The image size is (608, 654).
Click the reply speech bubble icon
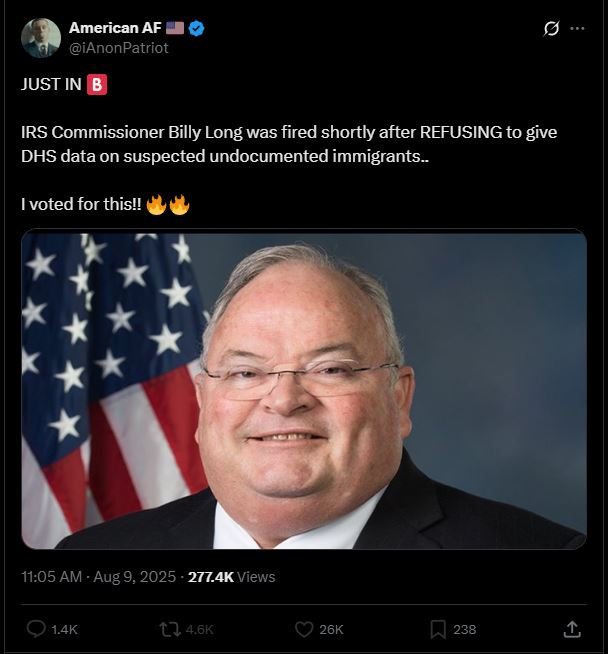coord(36,629)
